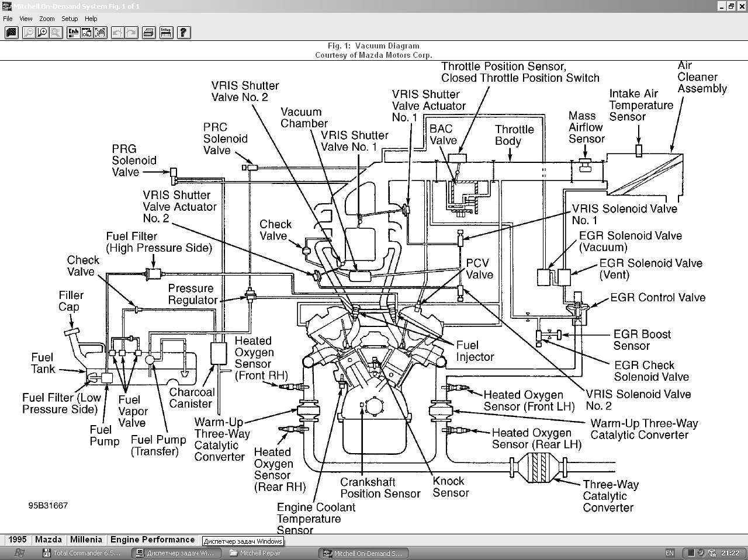Screen dimensions: 748x560
Task: Click the exit door icon in toolbar
Action: pos(11,33)
